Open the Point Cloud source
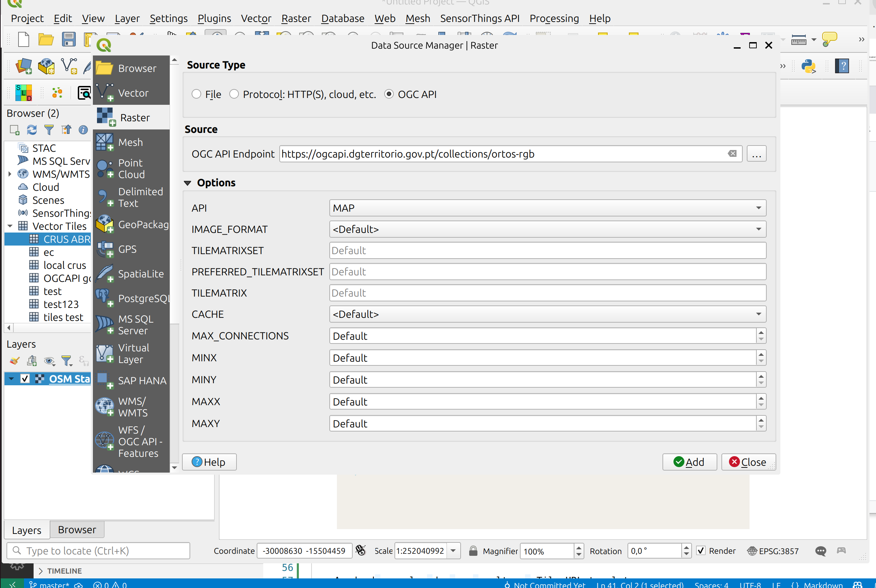Viewport: 876px width, 588px height. [x=131, y=168]
